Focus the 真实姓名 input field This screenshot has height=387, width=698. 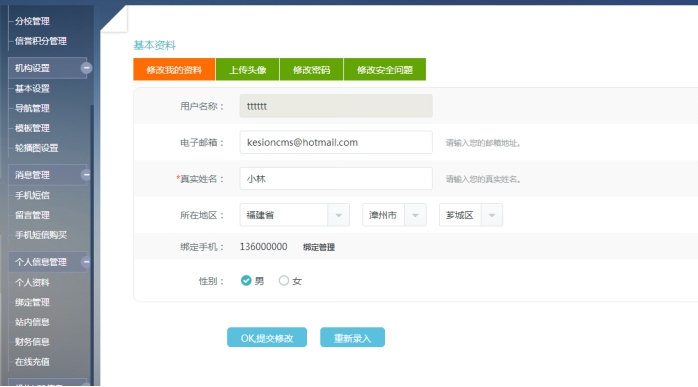pyautogui.click(x=336, y=179)
